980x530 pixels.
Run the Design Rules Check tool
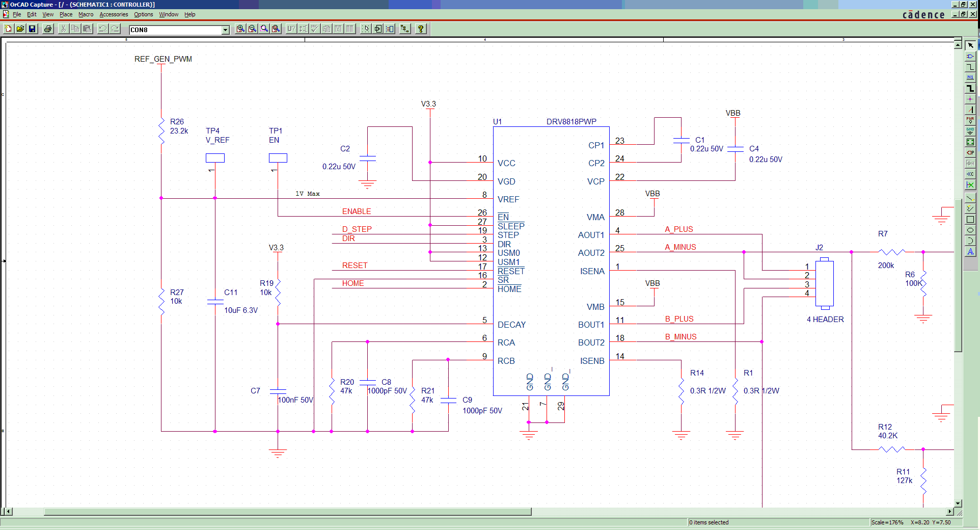coord(314,29)
